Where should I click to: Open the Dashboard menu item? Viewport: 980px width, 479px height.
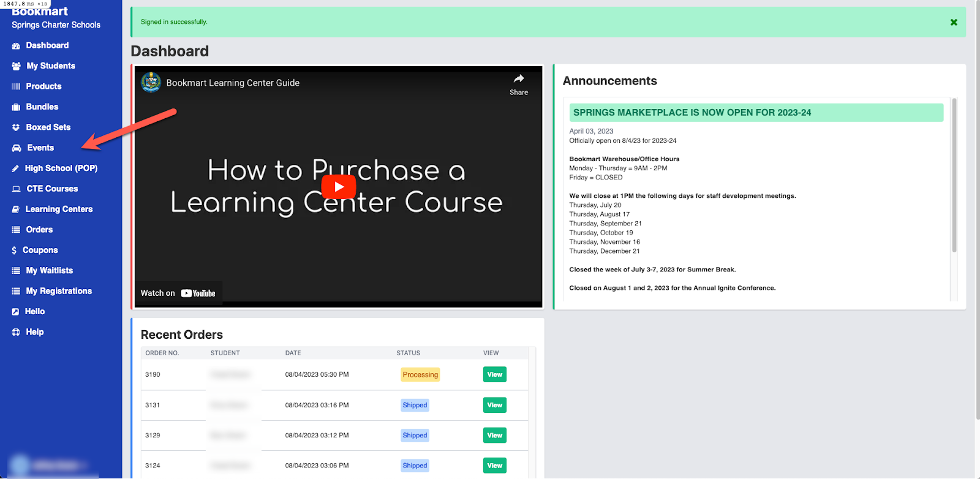coord(47,45)
